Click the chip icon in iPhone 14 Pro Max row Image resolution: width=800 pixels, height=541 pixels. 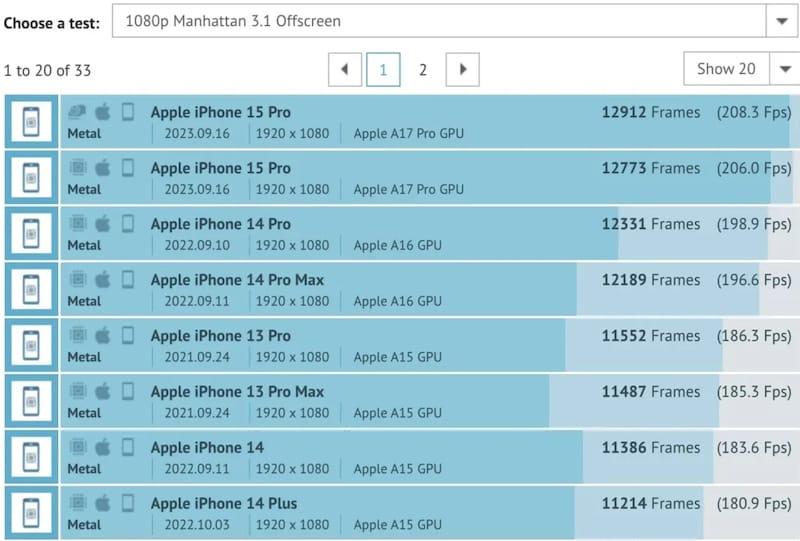(x=78, y=279)
